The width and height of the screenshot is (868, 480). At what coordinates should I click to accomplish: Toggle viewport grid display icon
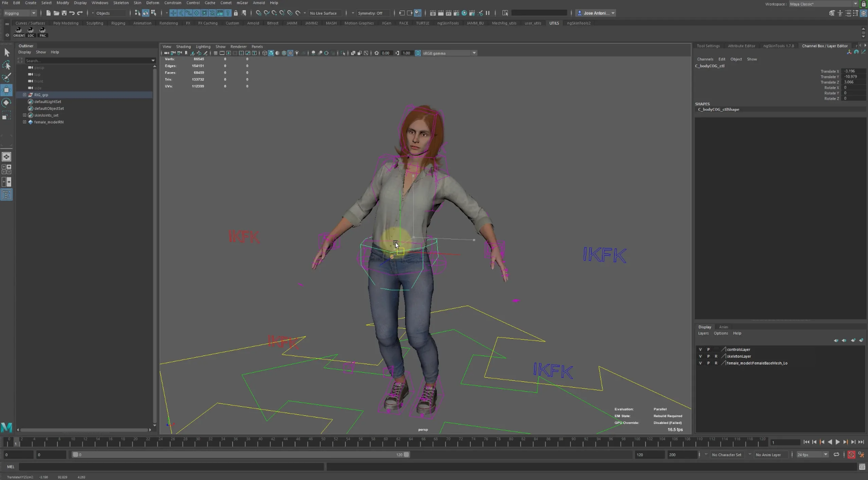215,53
